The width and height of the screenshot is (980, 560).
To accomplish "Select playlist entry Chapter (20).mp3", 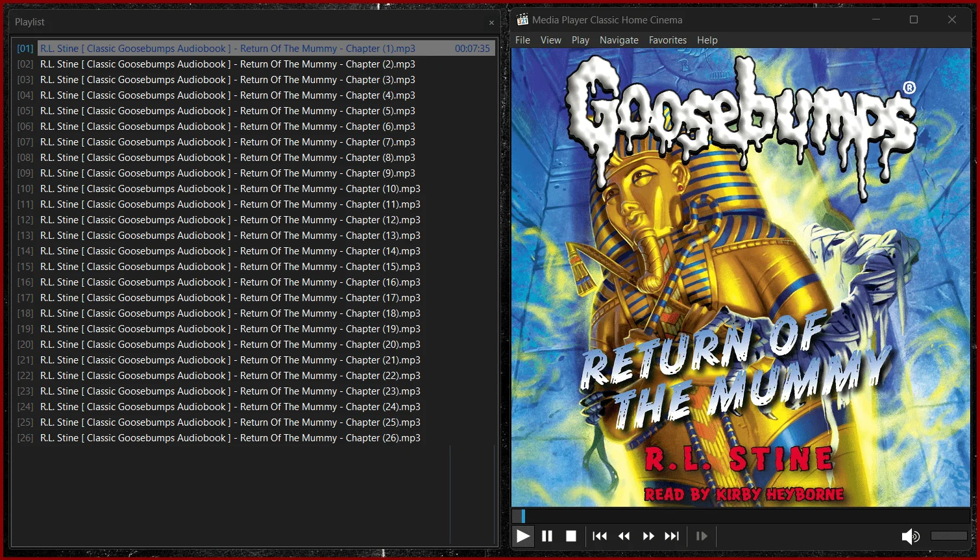I will (256, 345).
